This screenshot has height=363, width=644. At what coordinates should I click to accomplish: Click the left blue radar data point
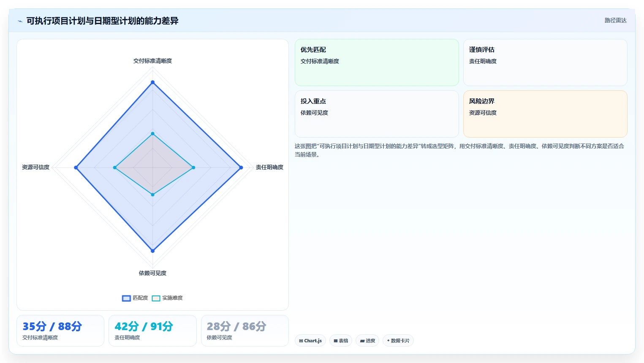coord(76,168)
